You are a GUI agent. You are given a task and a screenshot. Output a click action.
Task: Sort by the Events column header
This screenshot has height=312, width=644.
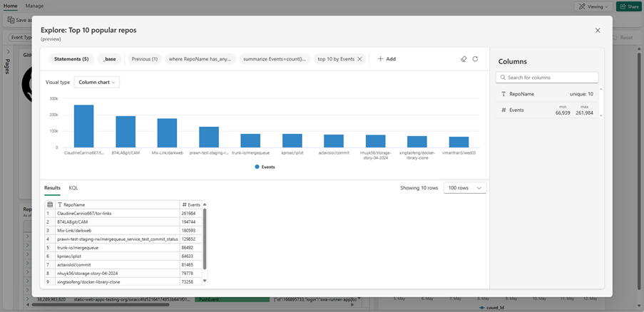[191, 204]
